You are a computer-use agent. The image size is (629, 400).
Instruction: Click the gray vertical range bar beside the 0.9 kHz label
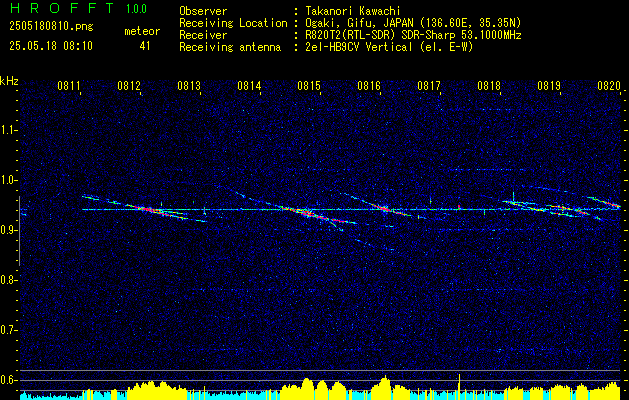click(x=19, y=231)
